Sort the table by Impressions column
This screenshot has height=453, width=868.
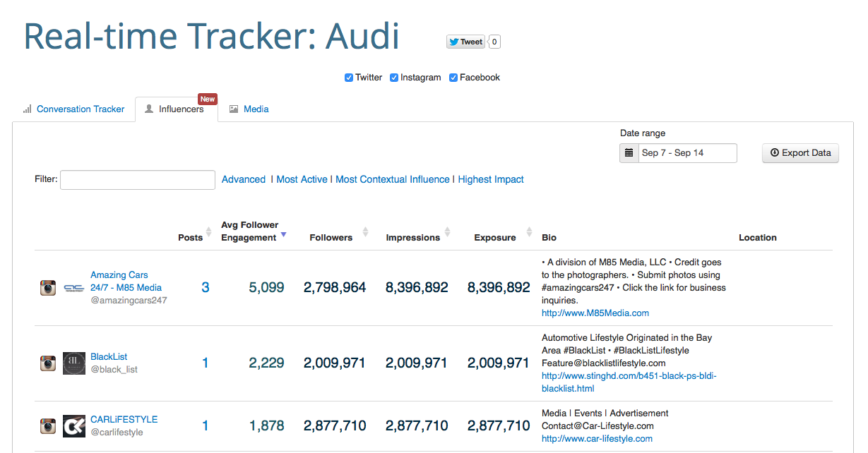point(418,237)
